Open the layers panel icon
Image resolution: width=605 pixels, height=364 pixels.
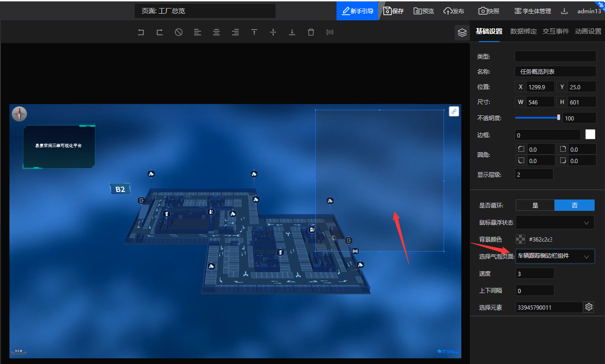[x=462, y=33]
